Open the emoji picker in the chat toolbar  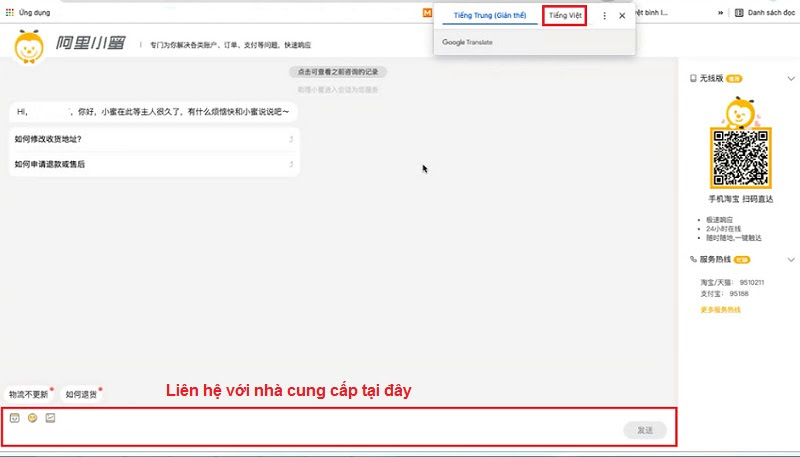32,417
